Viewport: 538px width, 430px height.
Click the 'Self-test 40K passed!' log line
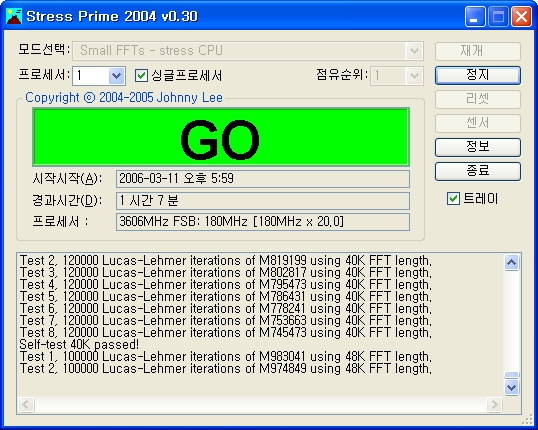(x=79, y=344)
